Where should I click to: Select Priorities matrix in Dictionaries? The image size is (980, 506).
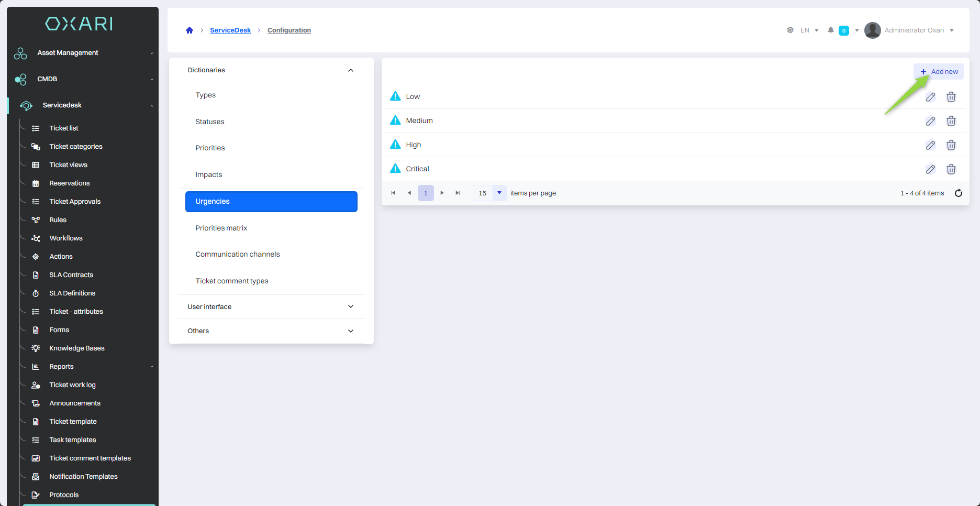[x=221, y=228]
